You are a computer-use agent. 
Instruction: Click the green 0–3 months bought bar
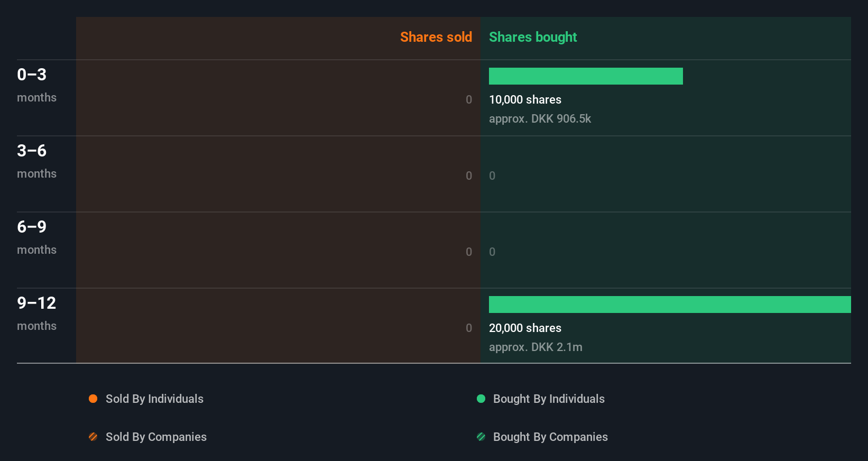coord(586,76)
